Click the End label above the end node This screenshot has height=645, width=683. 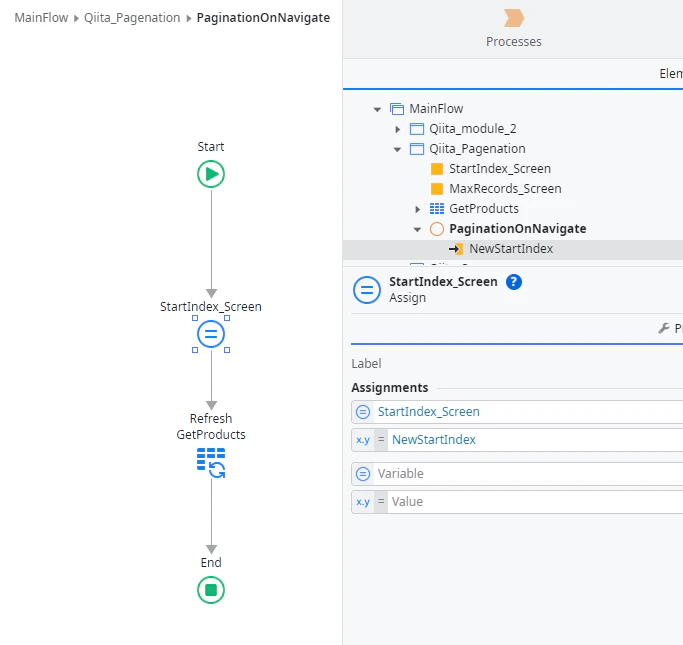pos(211,563)
